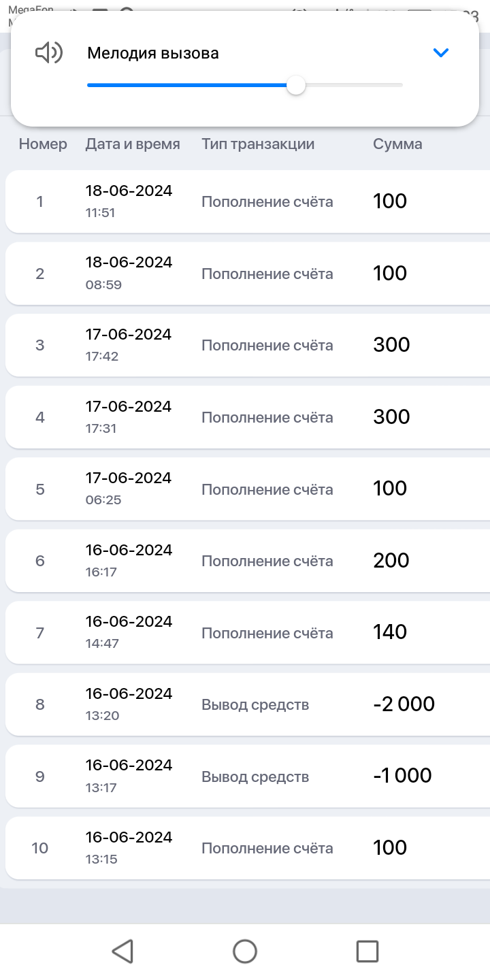Tap the Сумма column header
Image resolution: width=490 pixels, height=980 pixels.
397,144
